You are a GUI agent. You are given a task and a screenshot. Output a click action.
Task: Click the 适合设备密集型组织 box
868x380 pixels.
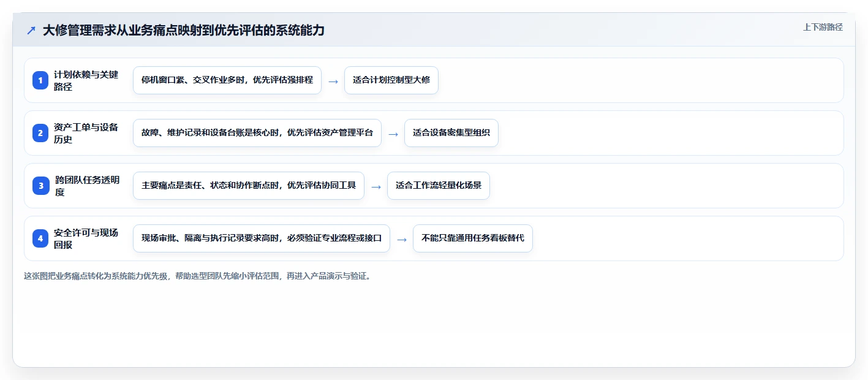451,133
